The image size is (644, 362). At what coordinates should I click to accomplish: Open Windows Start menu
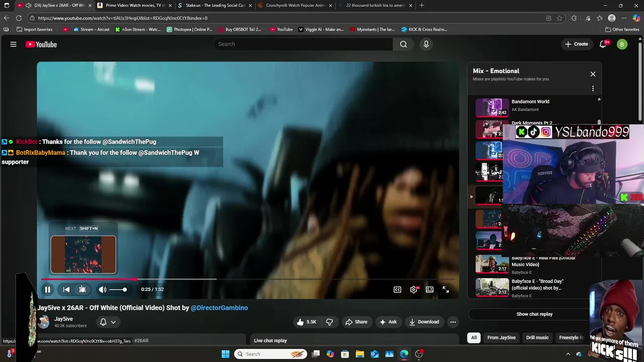tap(225, 354)
